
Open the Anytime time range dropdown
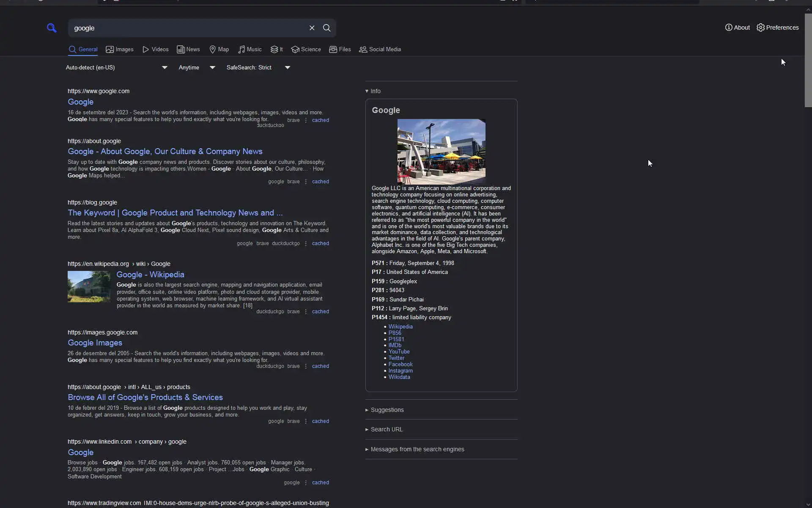(x=197, y=68)
